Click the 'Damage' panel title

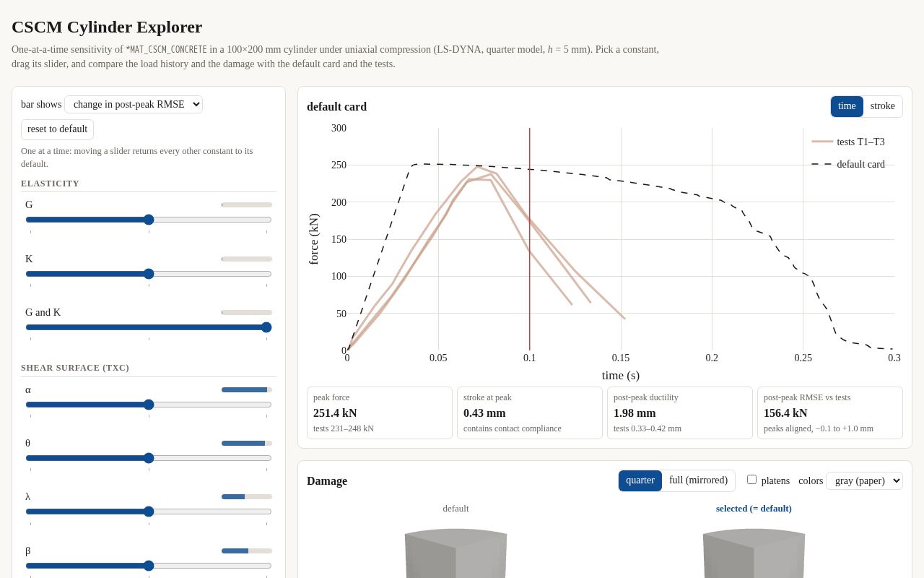327,480
